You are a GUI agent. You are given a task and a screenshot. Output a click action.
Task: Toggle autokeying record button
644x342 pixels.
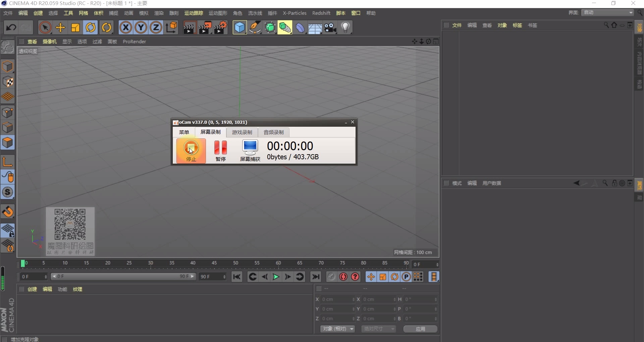point(343,277)
